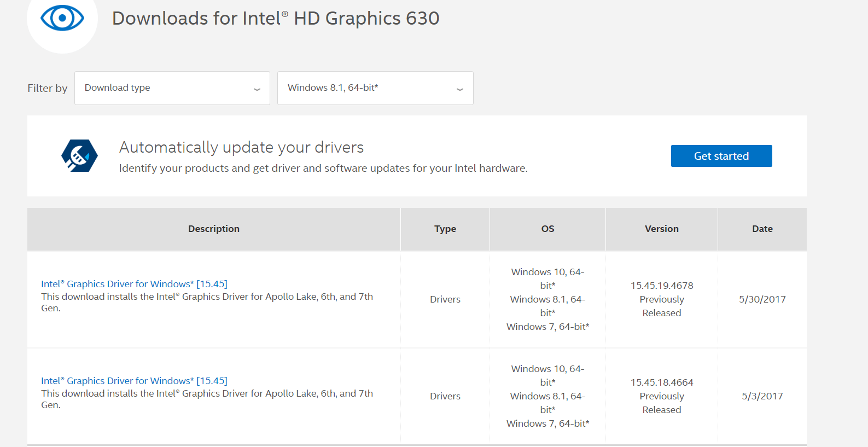Select the Date column header
The width and height of the screenshot is (868, 447).
(762, 229)
